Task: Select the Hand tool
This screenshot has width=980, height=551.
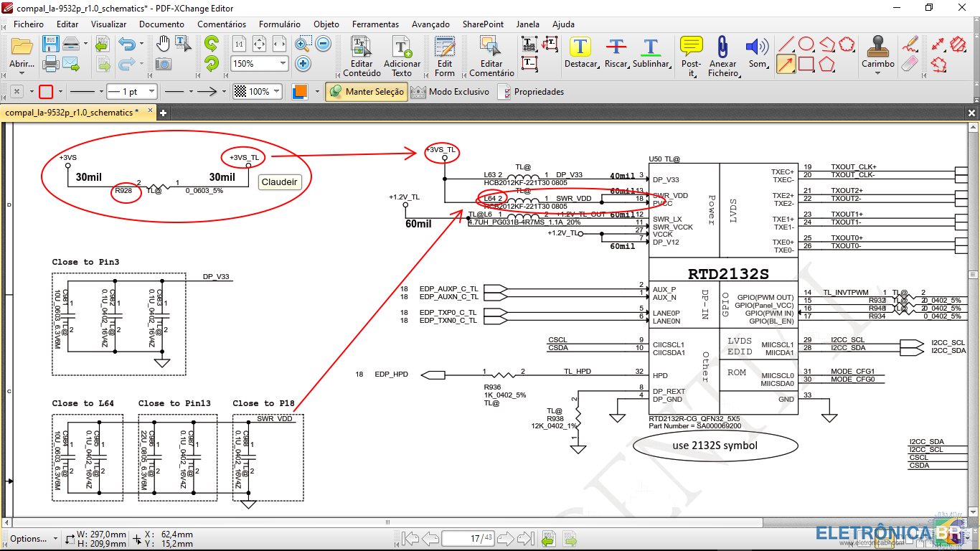Action: pyautogui.click(x=164, y=44)
